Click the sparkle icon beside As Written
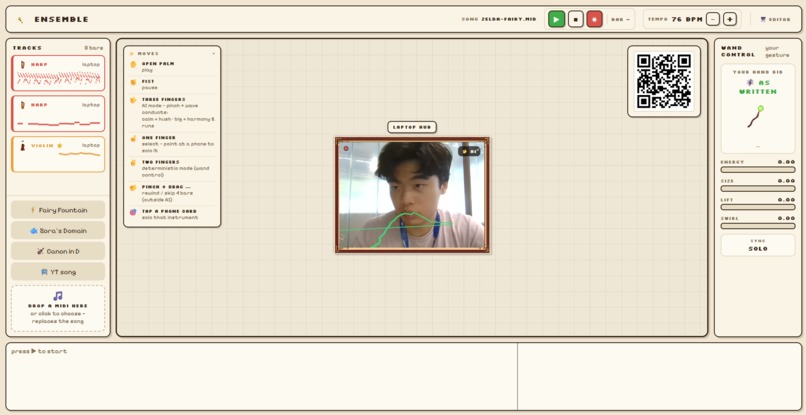The height and width of the screenshot is (415, 806). pos(750,82)
